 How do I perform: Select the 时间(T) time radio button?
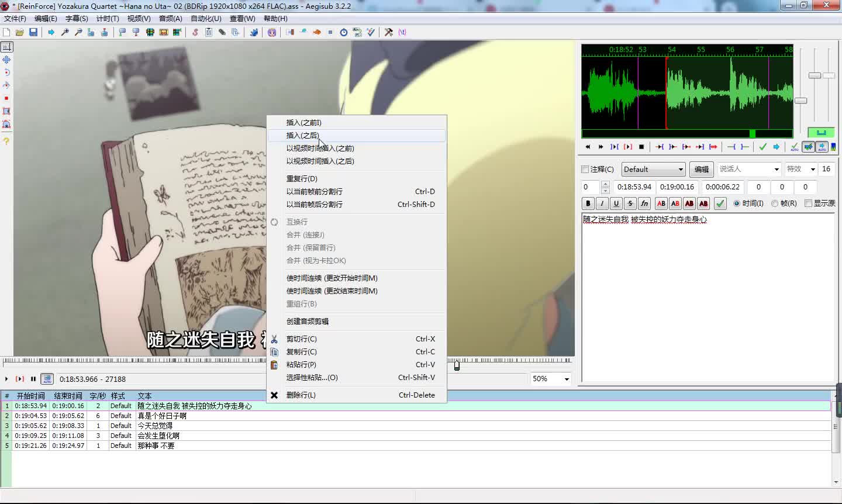[x=737, y=203]
